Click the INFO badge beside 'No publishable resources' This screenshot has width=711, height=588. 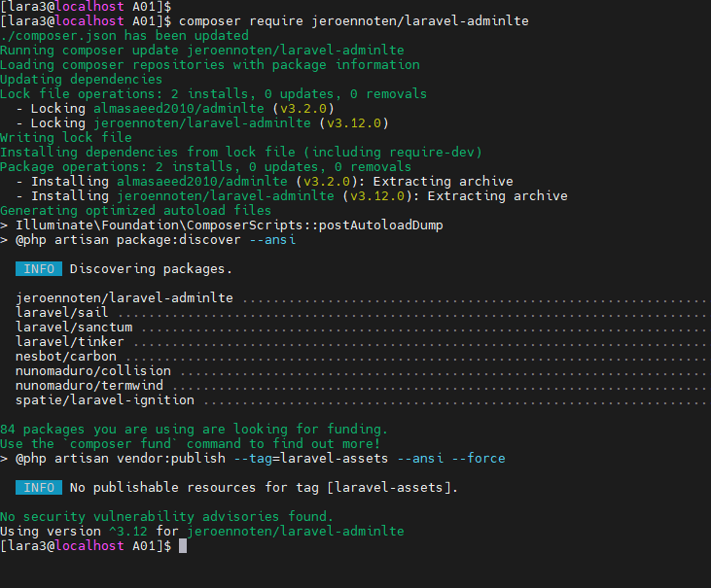tap(39, 488)
